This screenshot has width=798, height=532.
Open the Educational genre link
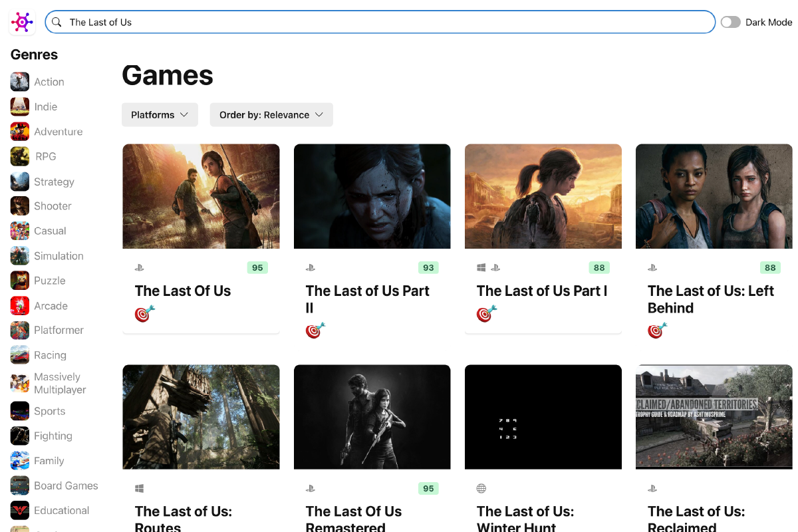[x=62, y=511]
